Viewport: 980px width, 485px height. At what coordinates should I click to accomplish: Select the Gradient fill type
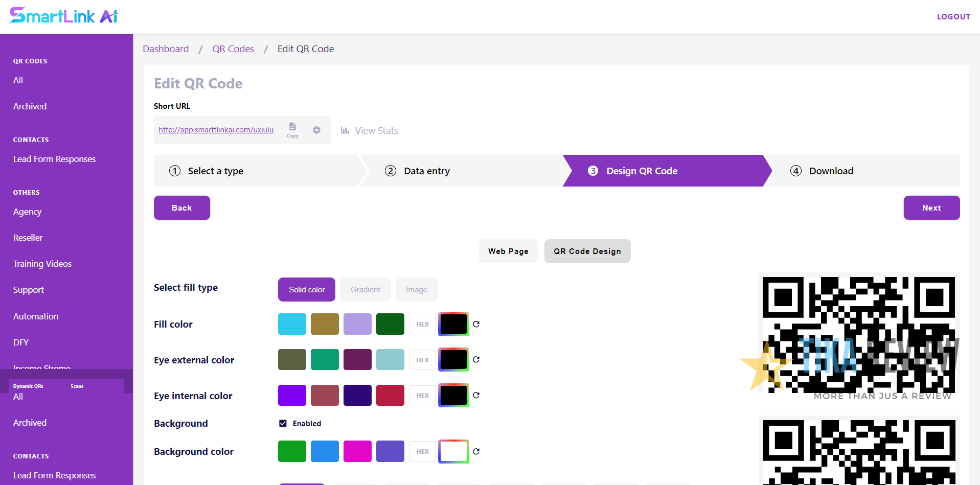(x=365, y=289)
